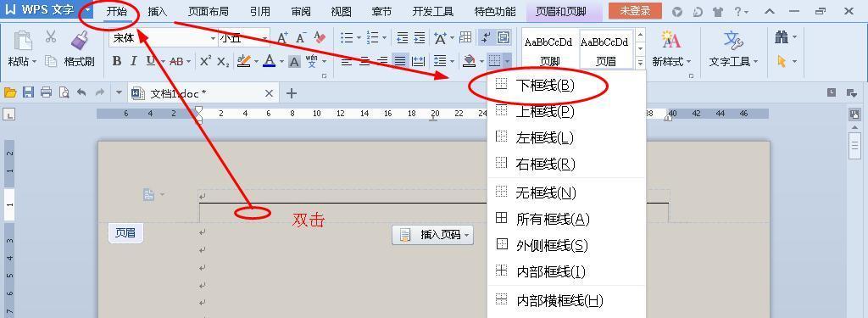Switch to the 页面布局 ribbon tab
The image size is (868, 318).
click(x=209, y=12)
